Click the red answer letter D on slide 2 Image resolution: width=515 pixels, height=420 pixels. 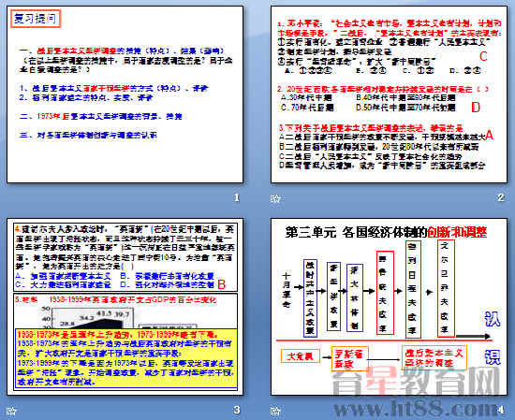(476, 108)
